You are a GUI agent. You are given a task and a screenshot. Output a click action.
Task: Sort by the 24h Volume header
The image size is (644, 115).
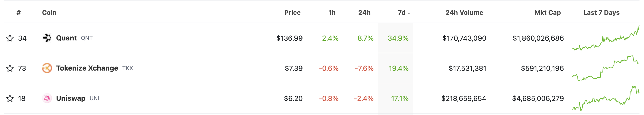tap(464, 13)
